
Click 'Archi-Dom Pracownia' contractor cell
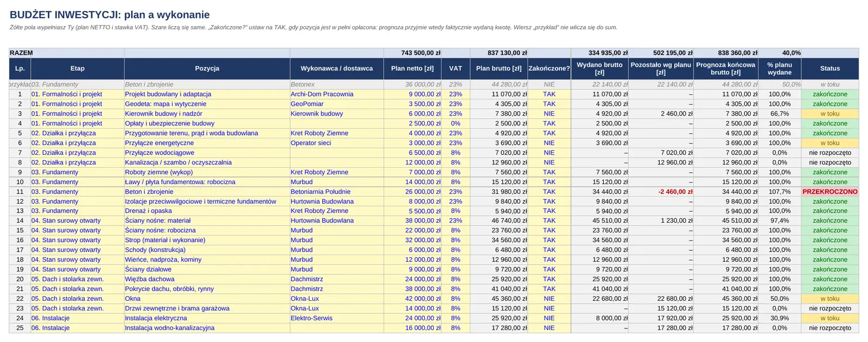point(336,94)
